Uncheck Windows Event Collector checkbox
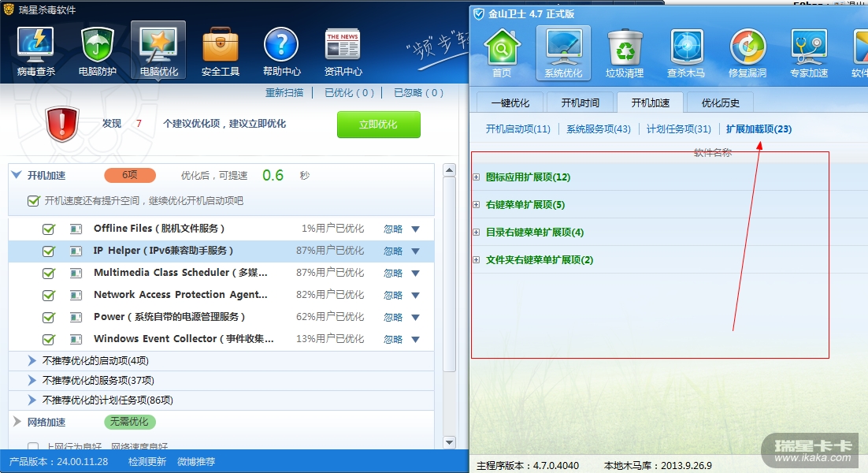This screenshot has height=473, width=868. [x=49, y=339]
